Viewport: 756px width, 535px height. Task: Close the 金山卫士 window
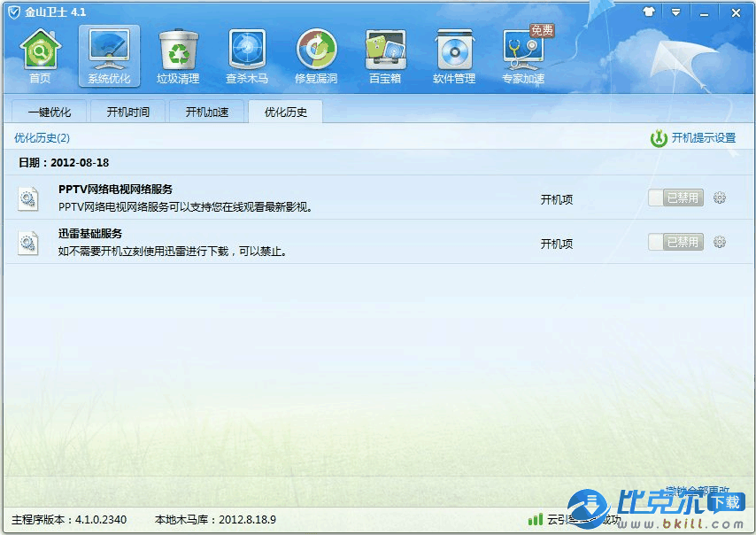point(736,13)
